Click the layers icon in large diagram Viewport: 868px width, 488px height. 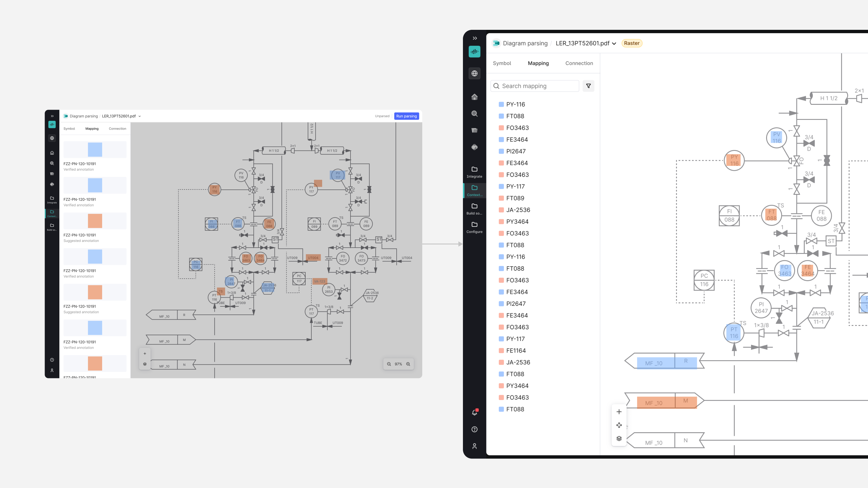[x=619, y=439]
